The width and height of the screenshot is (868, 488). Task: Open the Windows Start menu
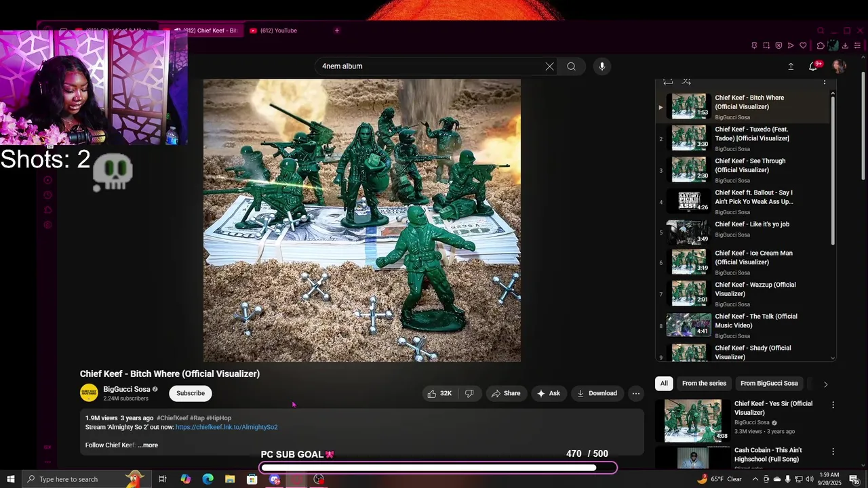[11, 479]
